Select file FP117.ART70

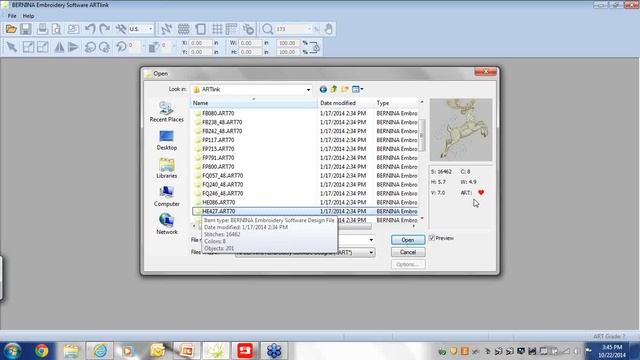point(218,140)
